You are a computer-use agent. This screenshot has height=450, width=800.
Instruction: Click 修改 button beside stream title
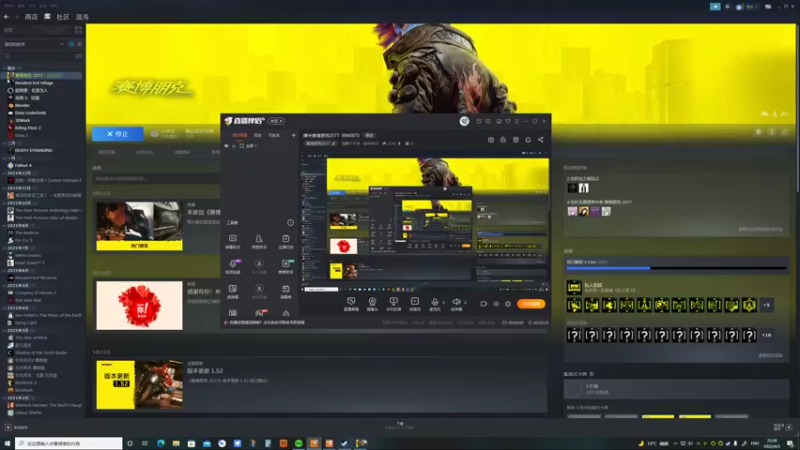(369, 135)
